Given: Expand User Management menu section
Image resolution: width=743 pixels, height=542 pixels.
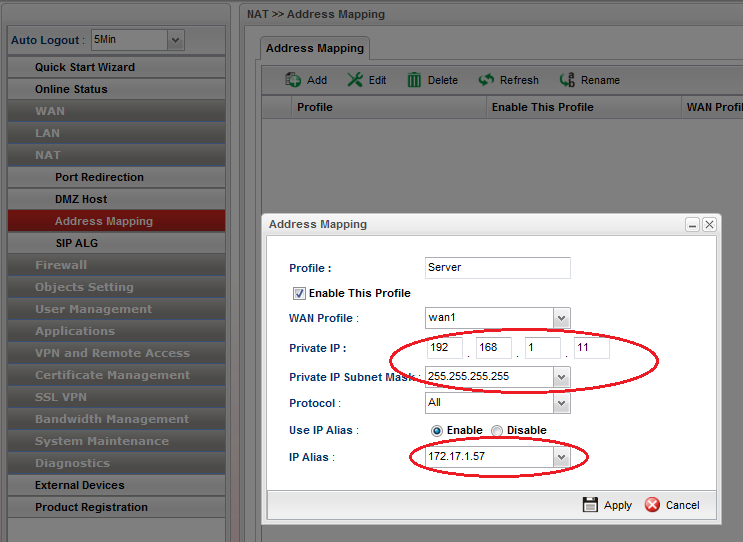Looking at the screenshot, I should pyautogui.click(x=117, y=309).
